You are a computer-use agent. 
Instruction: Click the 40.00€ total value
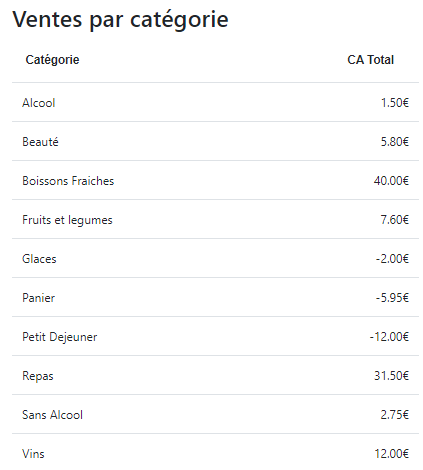pyautogui.click(x=391, y=181)
